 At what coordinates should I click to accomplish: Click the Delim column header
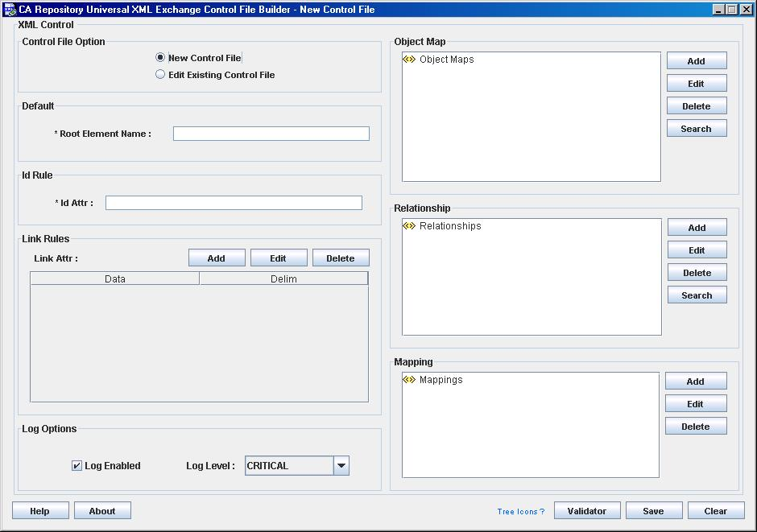pos(283,279)
